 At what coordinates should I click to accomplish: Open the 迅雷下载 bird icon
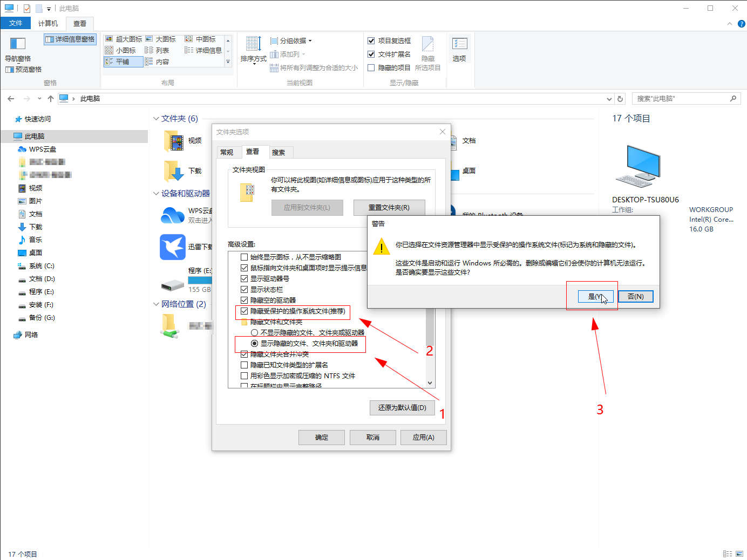[173, 247]
